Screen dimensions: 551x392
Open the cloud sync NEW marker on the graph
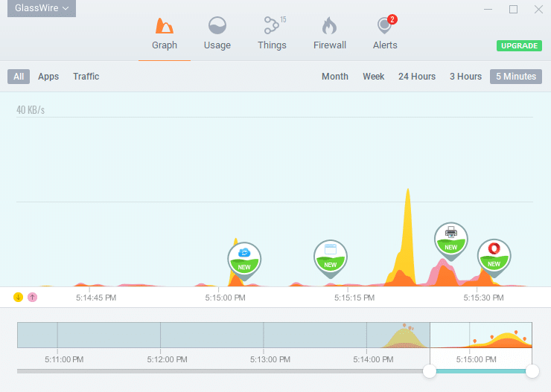point(244,260)
